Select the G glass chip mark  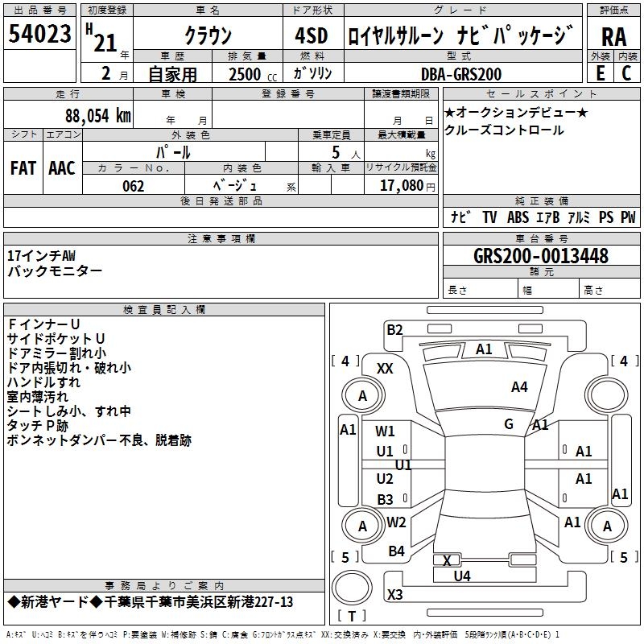pyautogui.click(x=509, y=424)
